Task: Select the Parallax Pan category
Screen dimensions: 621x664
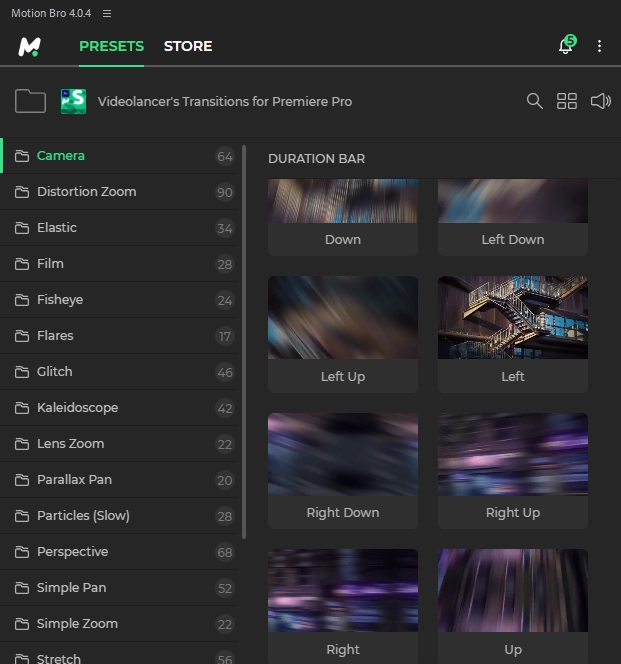Action: [x=120, y=480]
